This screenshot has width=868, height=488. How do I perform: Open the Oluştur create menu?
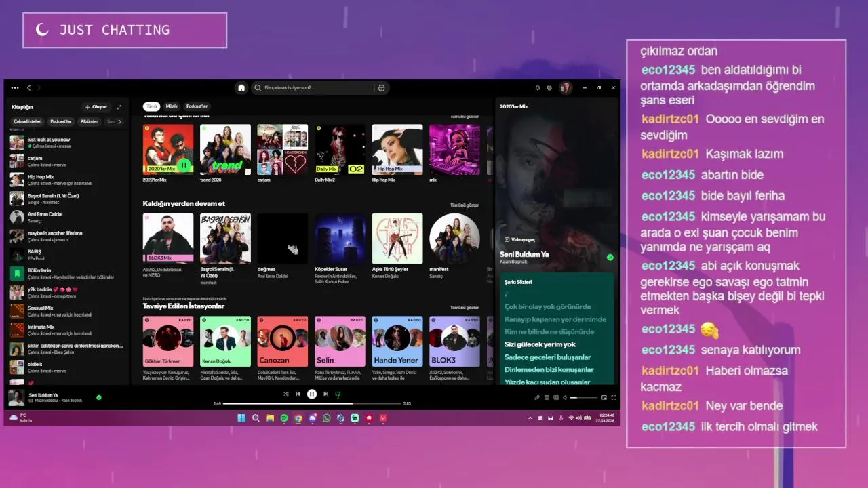click(x=96, y=107)
